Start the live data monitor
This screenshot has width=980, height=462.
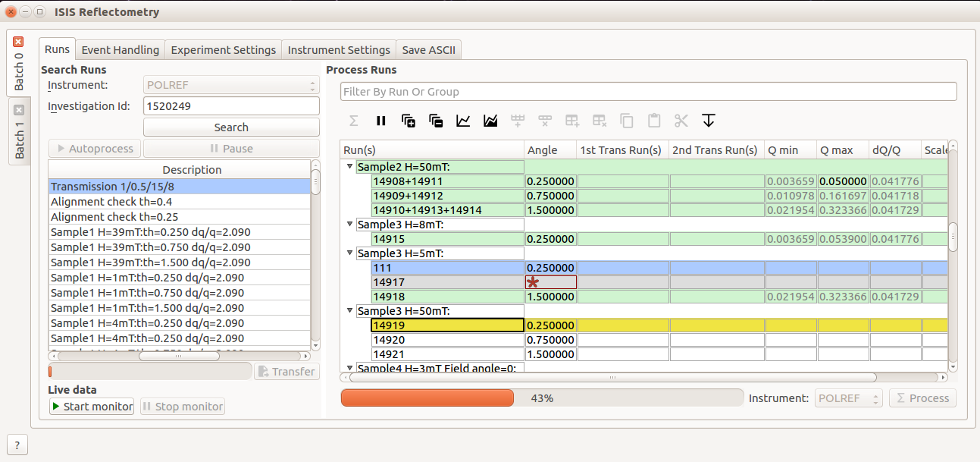coord(92,407)
